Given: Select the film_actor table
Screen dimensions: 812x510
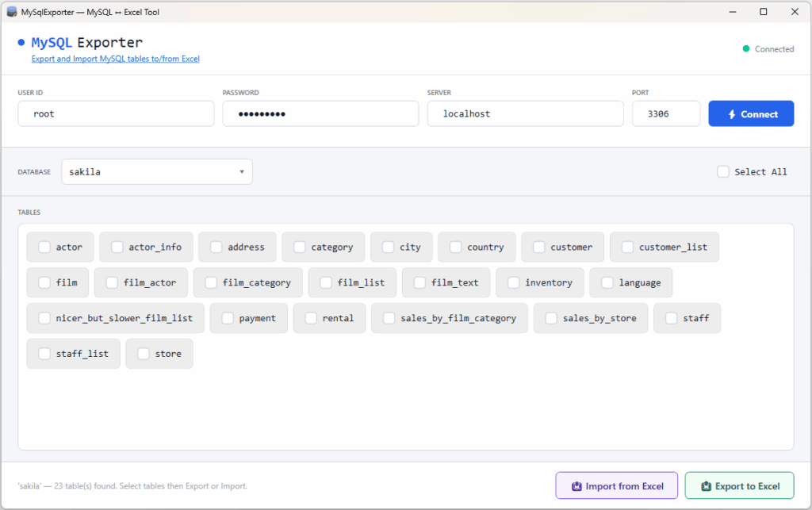Looking at the screenshot, I should (112, 282).
